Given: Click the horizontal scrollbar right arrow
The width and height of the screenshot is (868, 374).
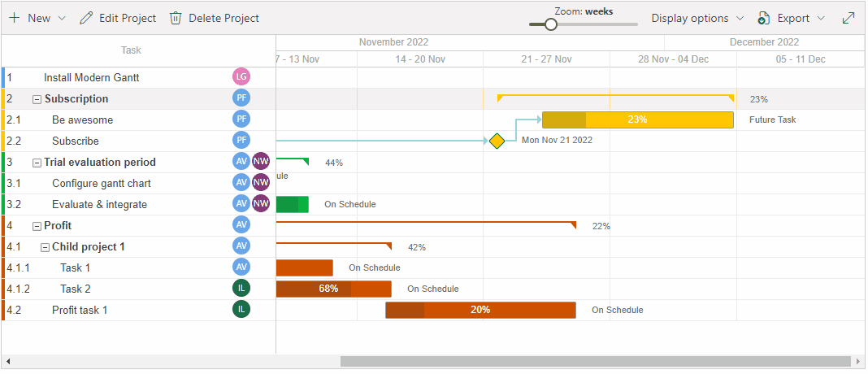Looking at the screenshot, I should pos(858,361).
